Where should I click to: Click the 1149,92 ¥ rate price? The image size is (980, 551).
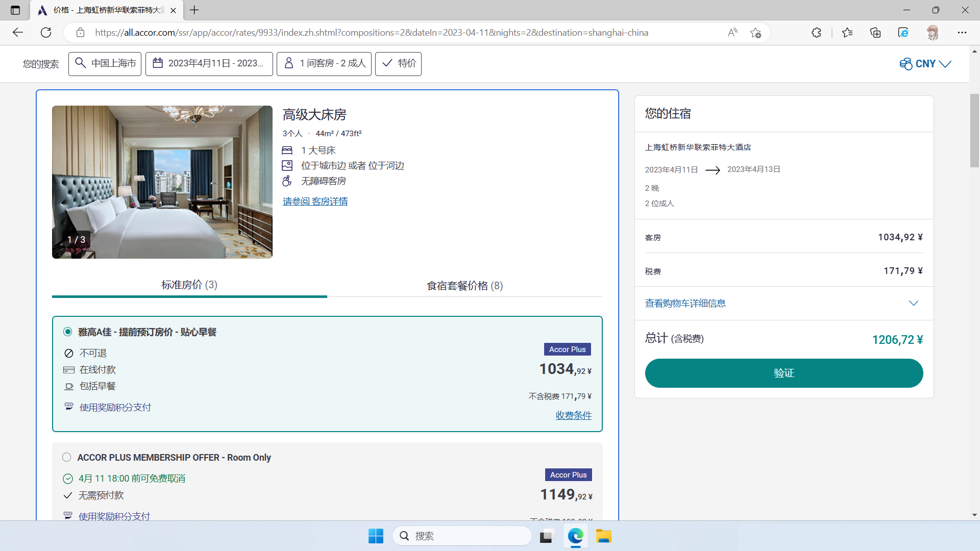[567, 495]
